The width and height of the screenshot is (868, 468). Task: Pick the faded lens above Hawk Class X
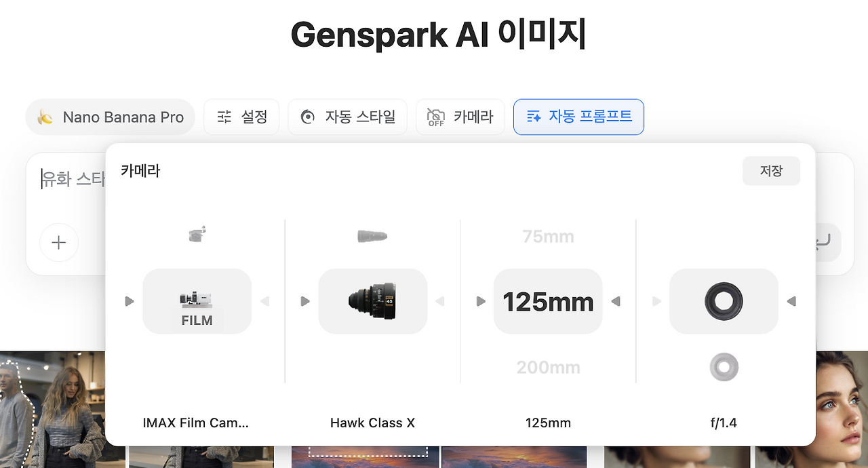(x=372, y=237)
